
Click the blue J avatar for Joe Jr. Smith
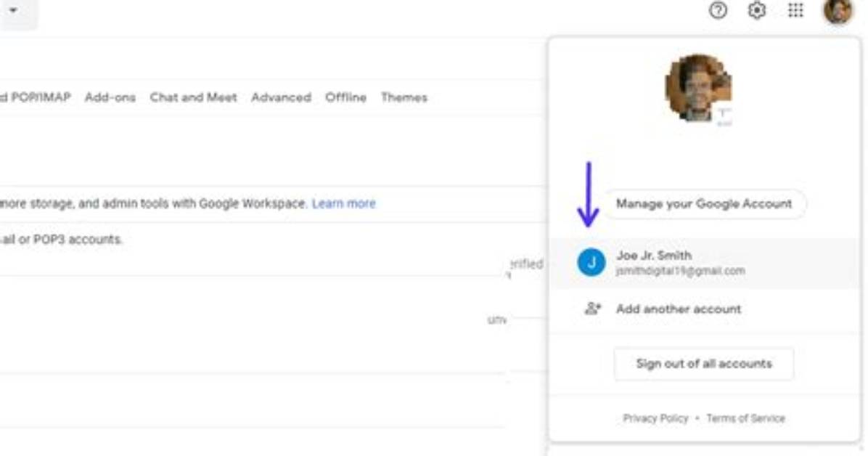click(591, 262)
